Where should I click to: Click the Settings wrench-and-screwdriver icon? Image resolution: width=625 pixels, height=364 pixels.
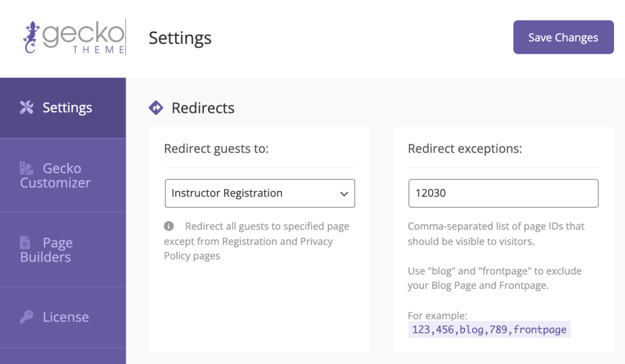click(27, 107)
